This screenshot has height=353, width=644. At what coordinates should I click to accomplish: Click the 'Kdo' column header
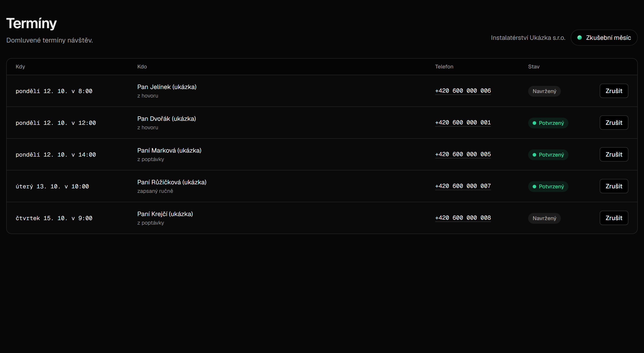(142, 66)
